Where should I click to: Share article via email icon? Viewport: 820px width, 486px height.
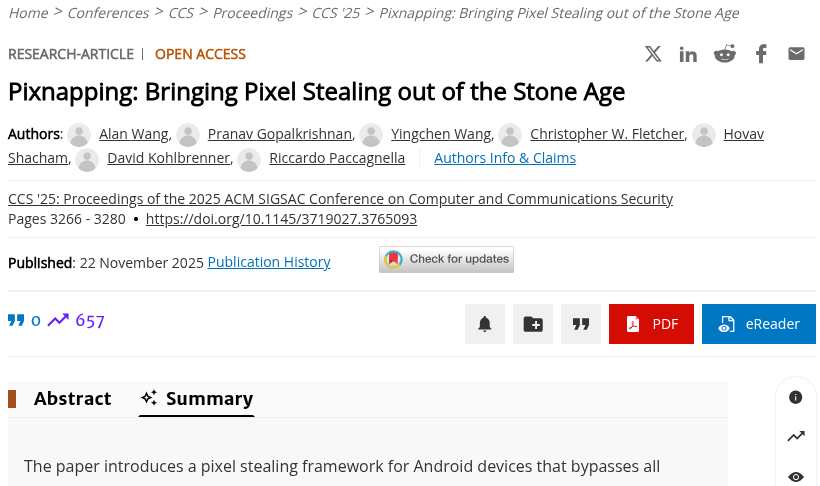(796, 54)
